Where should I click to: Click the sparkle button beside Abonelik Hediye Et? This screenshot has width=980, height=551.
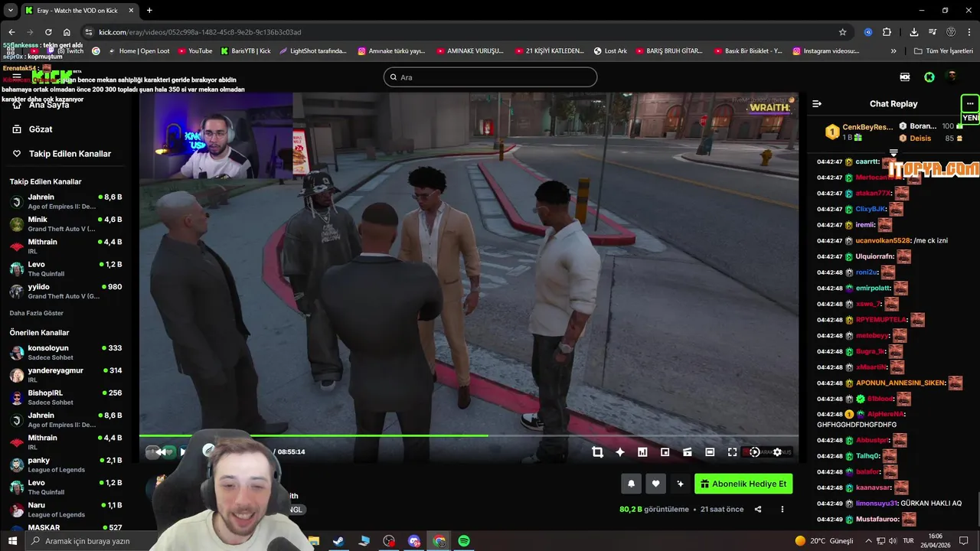click(680, 484)
